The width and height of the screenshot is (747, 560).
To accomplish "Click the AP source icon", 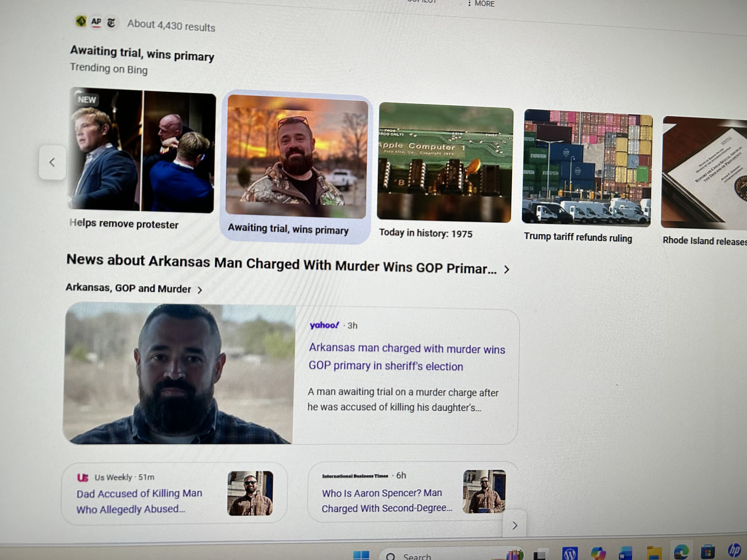I will (96, 22).
